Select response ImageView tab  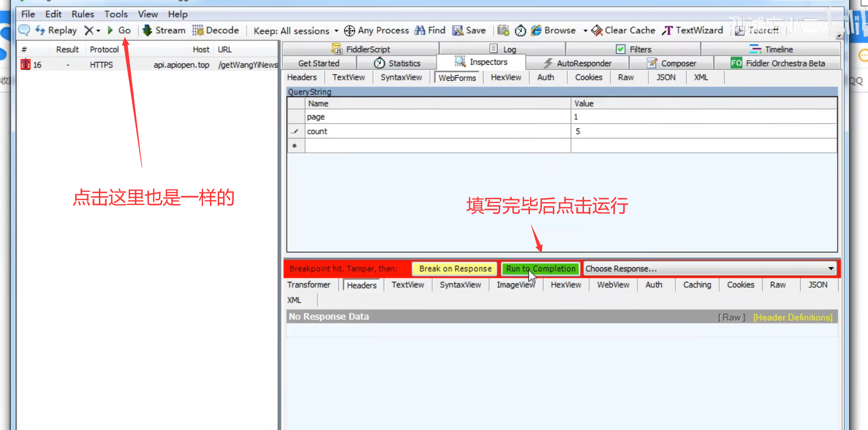click(x=516, y=285)
